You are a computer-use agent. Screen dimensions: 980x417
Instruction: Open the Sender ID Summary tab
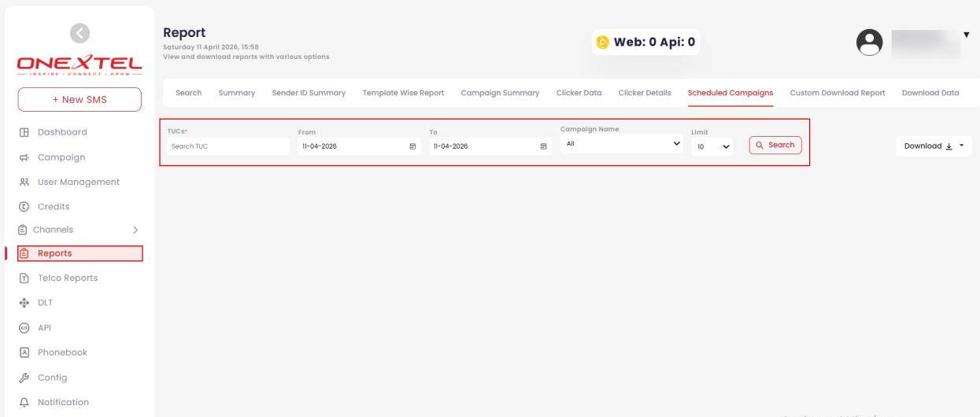309,93
